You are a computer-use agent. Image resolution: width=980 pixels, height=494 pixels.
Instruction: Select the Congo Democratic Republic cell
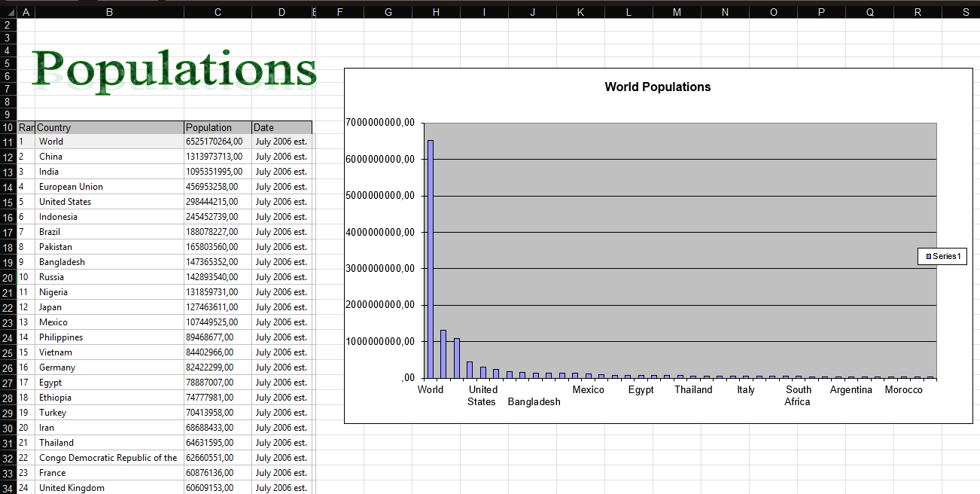pyautogui.click(x=109, y=458)
